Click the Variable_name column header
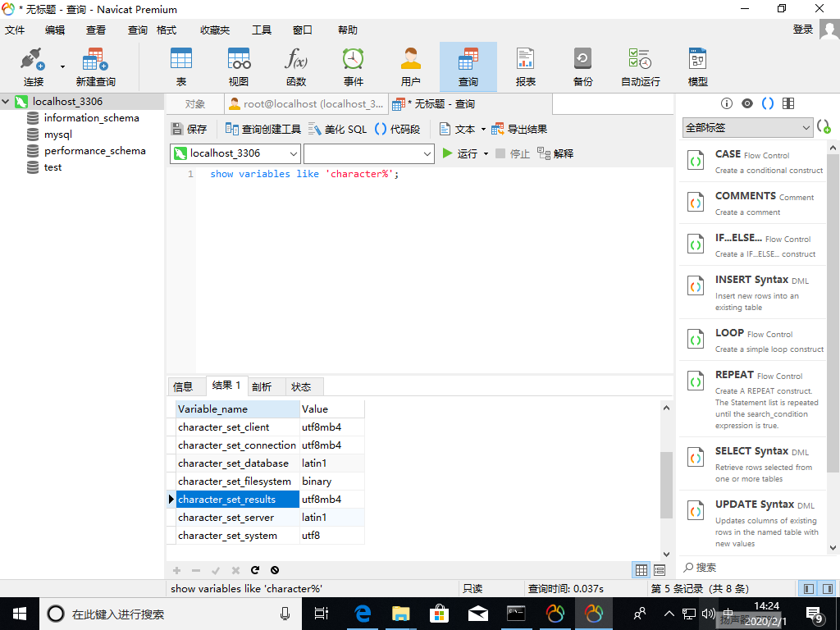 pyautogui.click(x=238, y=409)
